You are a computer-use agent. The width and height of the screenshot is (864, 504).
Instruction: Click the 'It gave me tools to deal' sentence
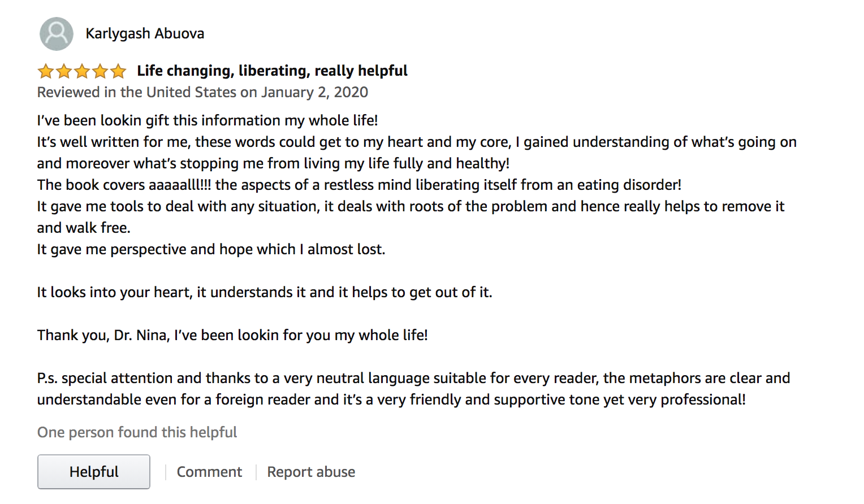411,217
